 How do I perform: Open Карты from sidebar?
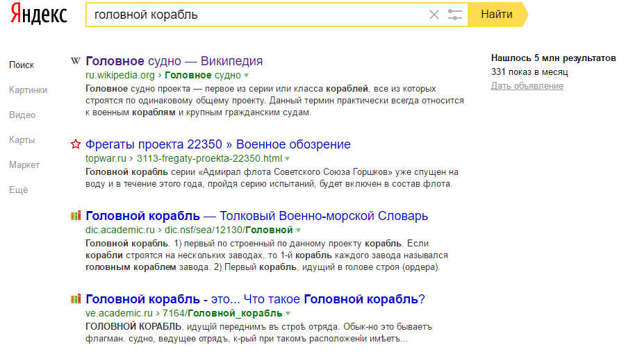22,140
